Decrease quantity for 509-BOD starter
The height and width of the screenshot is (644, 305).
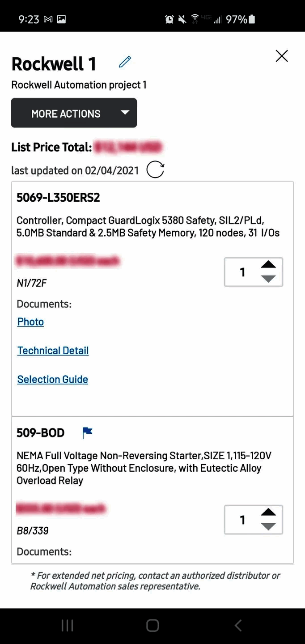(268, 526)
